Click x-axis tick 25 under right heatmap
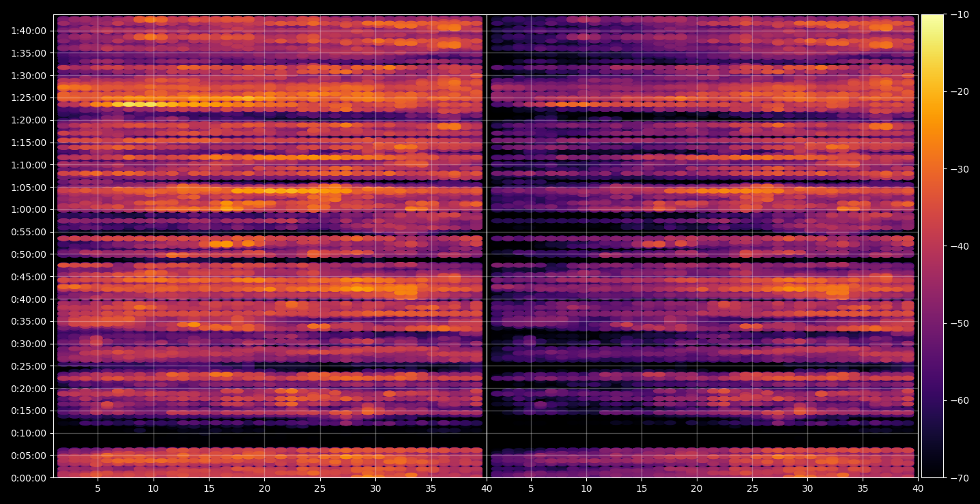Screen dimensions: 980x504 (x=752, y=489)
